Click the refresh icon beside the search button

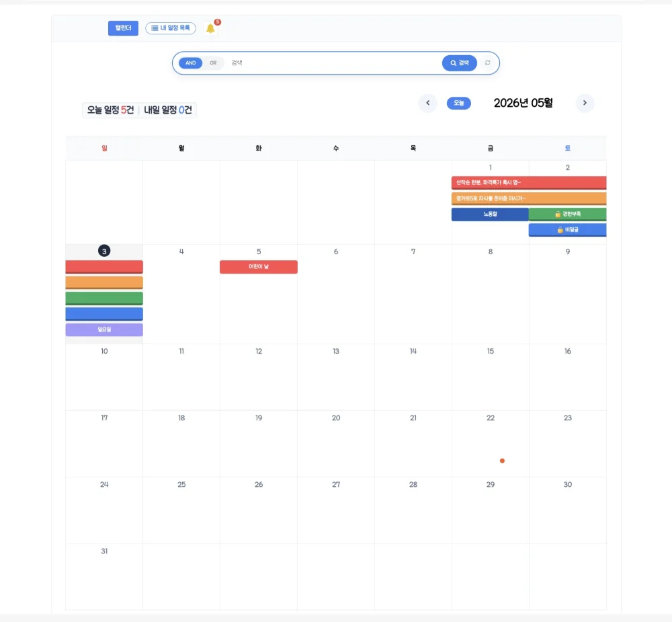(488, 63)
